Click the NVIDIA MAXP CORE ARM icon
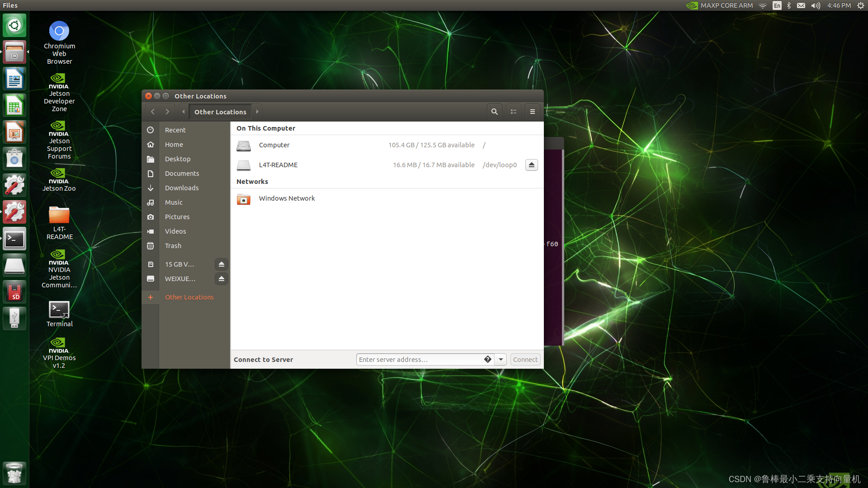The image size is (868, 488). point(693,5)
